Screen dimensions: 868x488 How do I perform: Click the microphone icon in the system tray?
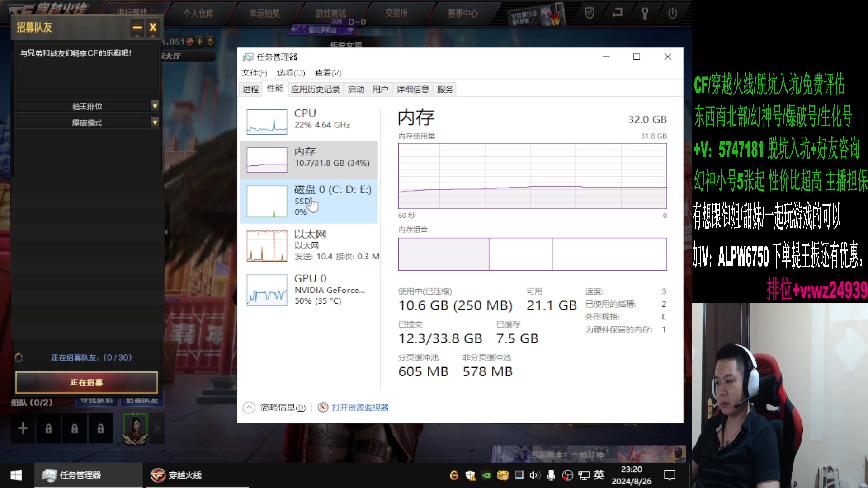point(551,475)
